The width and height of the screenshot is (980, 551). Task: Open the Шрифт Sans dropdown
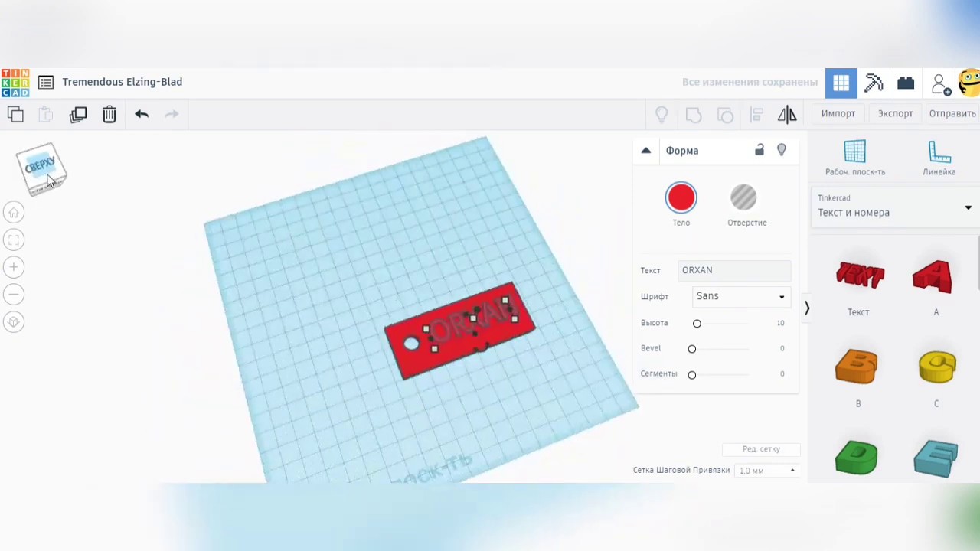click(740, 296)
